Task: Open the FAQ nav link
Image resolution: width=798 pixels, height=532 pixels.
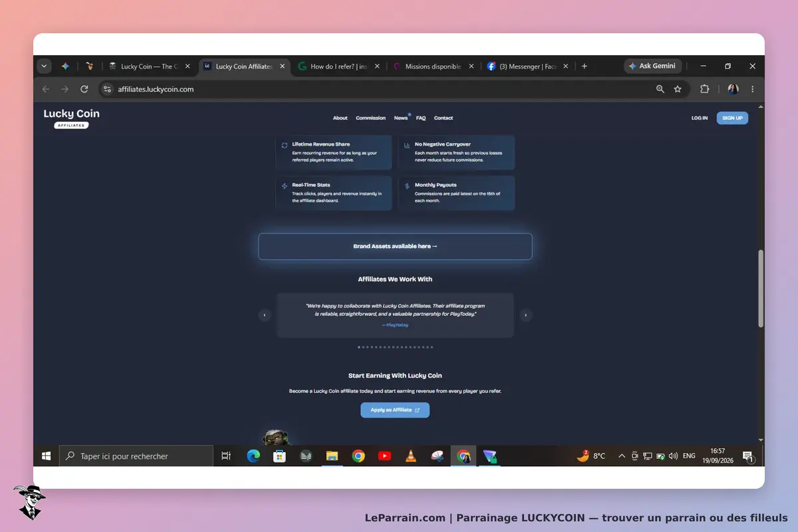Action: click(421, 118)
